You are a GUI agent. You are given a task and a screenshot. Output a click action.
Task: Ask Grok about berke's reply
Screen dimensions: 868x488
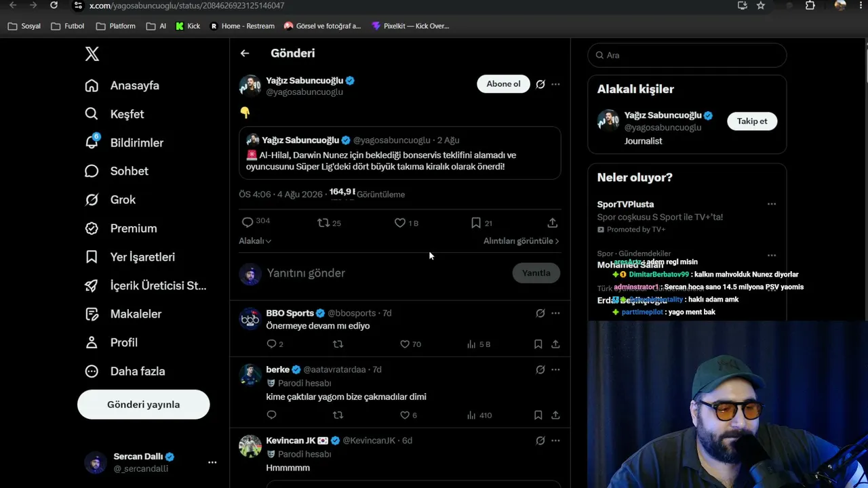click(540, 370)
